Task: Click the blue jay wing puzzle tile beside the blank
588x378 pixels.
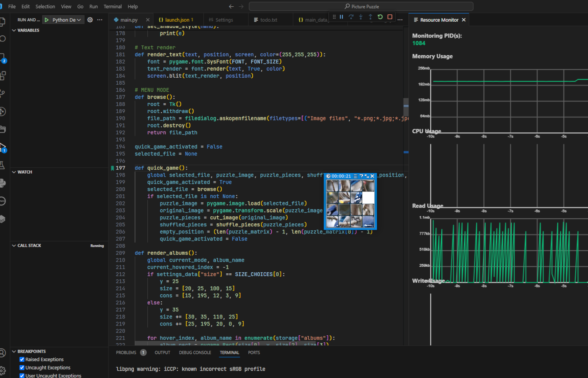Action: coord(356,198)
